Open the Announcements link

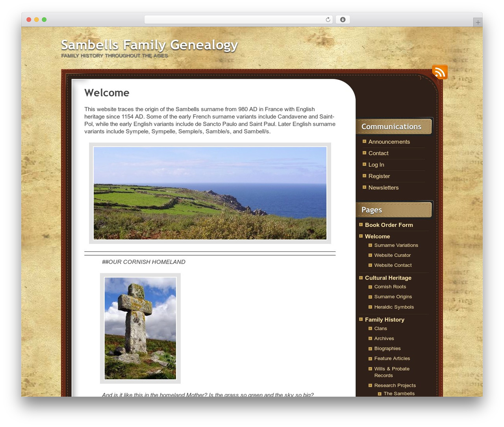[389, 142]
